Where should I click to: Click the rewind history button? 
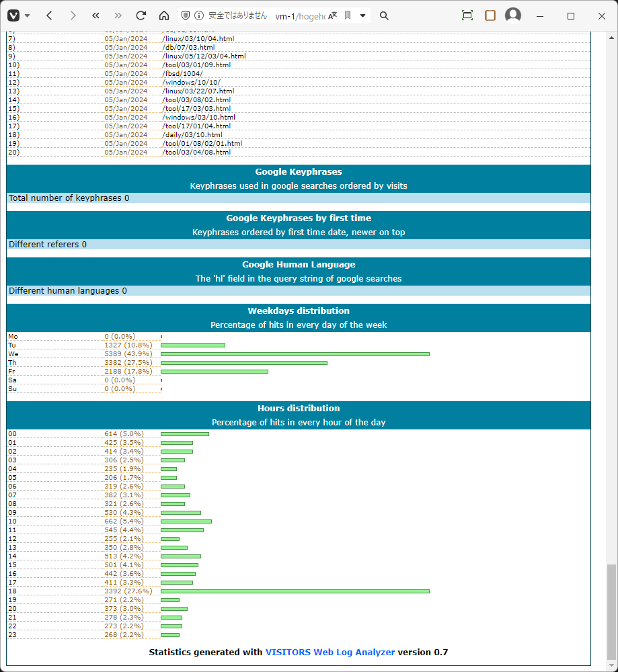pos(95,16)
